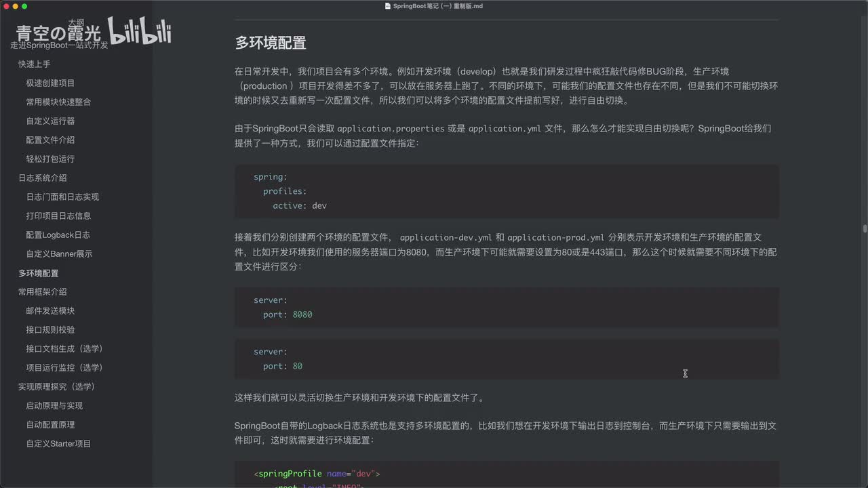
Task: Click the window title SpringBoot笔记 file name
Action: [438, 6]
